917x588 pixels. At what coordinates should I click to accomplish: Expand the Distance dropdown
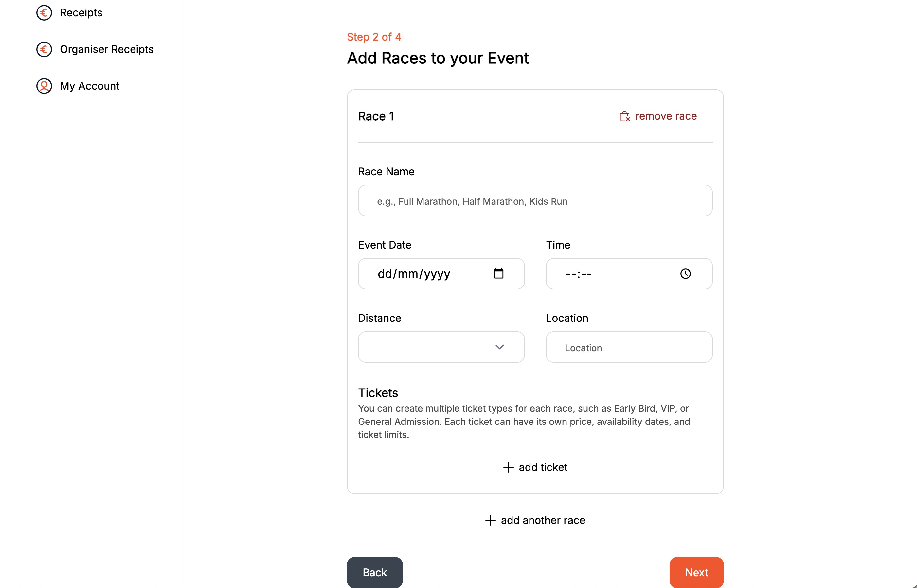[x=441, y=347]
